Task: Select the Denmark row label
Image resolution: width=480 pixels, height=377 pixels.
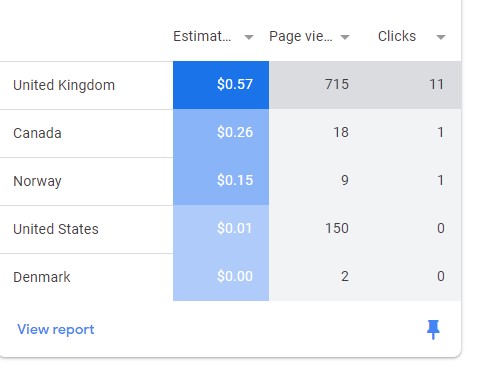Action: click(x=42, y=277)
